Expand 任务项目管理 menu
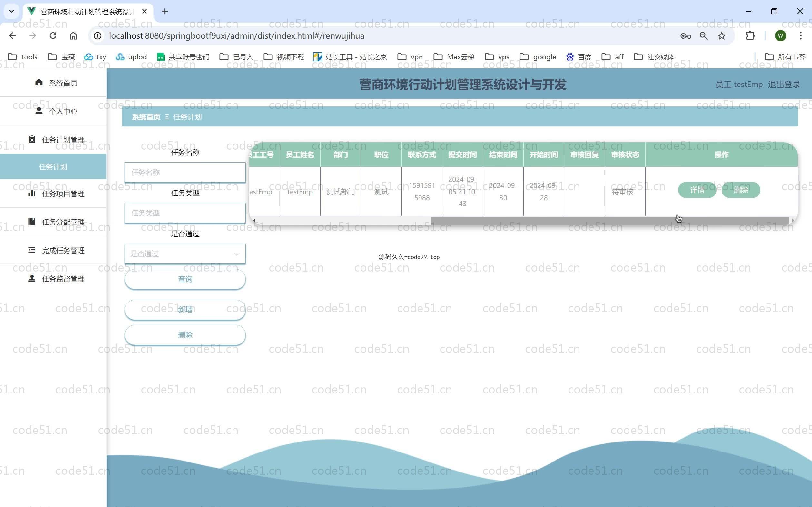 pyautogui.click(x=53, y=193)
